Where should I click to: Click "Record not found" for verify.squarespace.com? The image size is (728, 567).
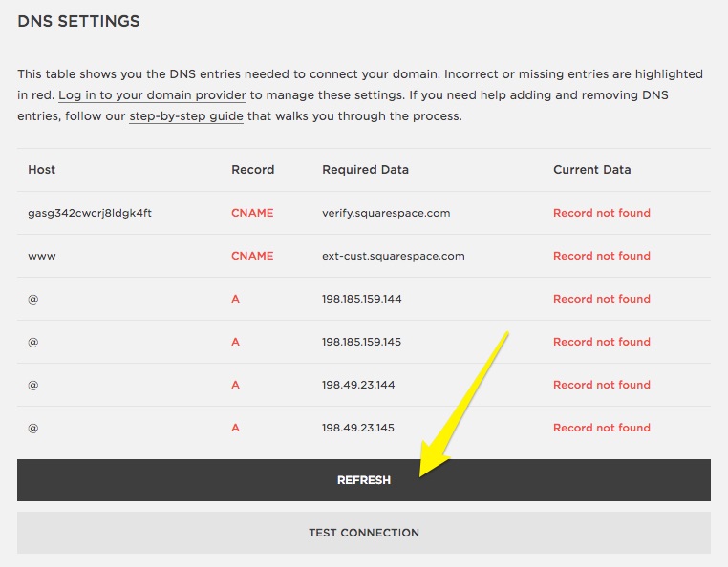point(601,213)
